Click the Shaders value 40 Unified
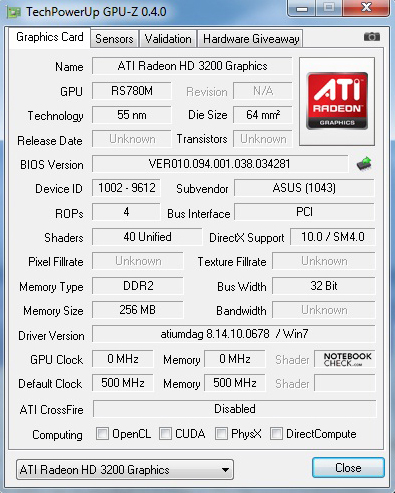This screenshot has height=493, width=395. pos(147,237)
